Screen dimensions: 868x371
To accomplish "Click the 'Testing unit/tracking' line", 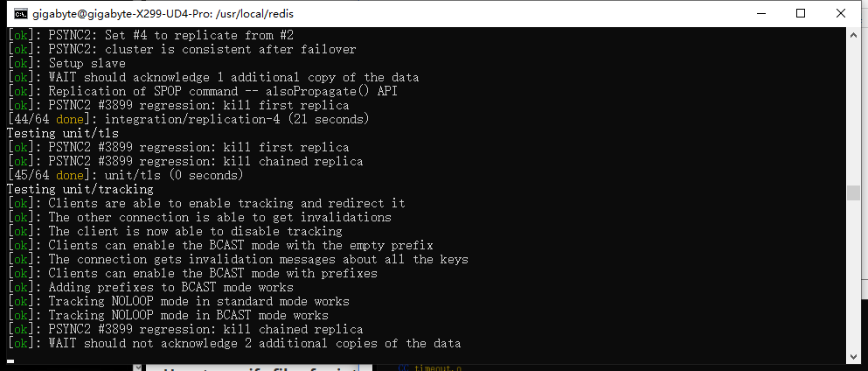I will tap(80, 189).
